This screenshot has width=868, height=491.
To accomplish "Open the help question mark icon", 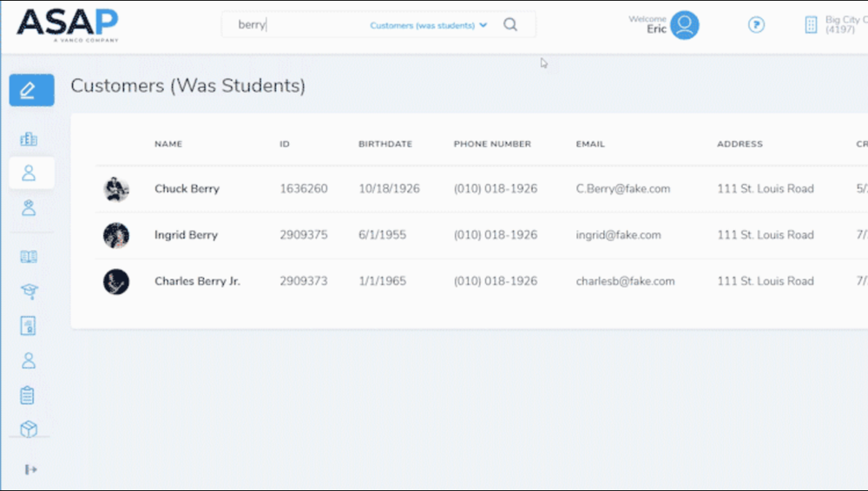I will (x=756, y=25).
